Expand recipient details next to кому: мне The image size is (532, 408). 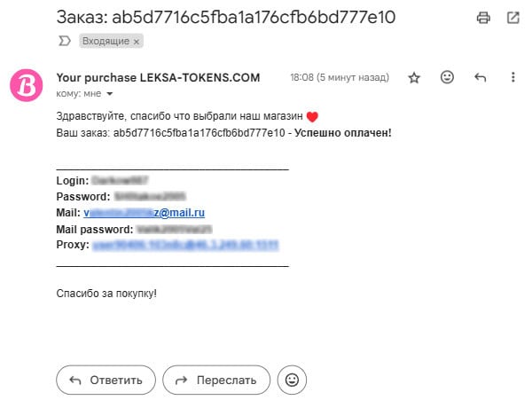coord(110,94)
